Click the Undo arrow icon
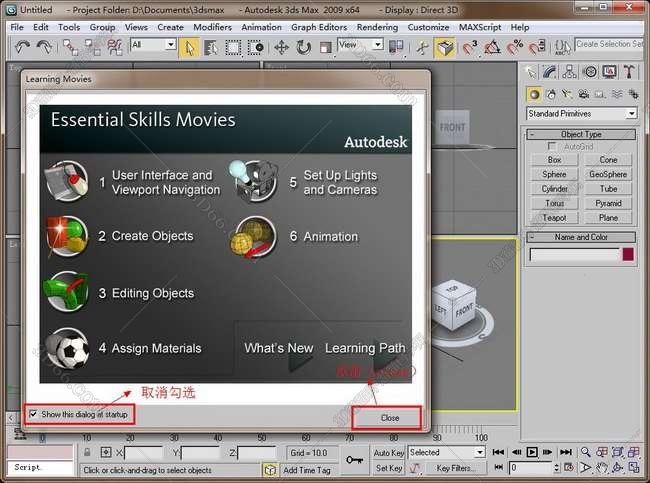650x483 pixels. point(22,46)
